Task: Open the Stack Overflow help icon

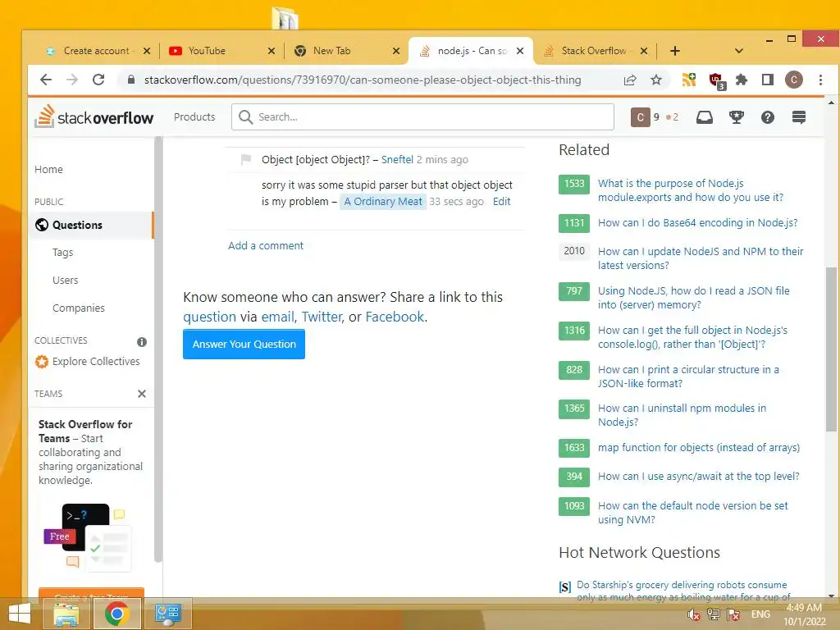Action: pos(768,117)
